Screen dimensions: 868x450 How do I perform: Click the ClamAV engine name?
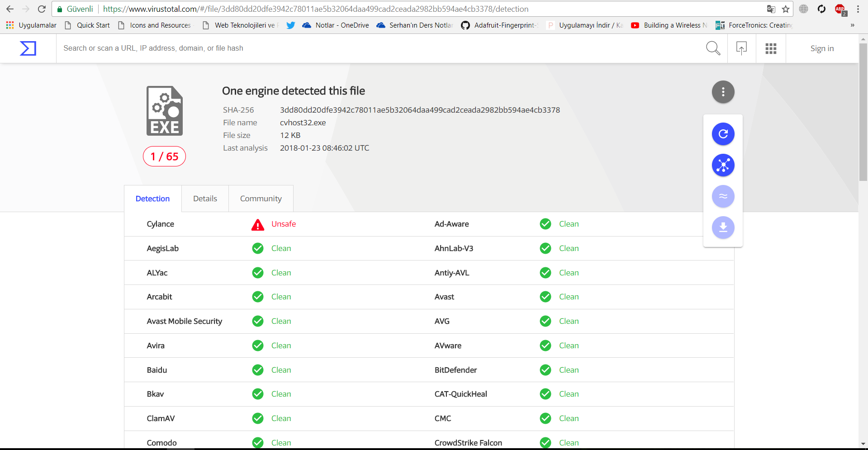click(161, 418)
